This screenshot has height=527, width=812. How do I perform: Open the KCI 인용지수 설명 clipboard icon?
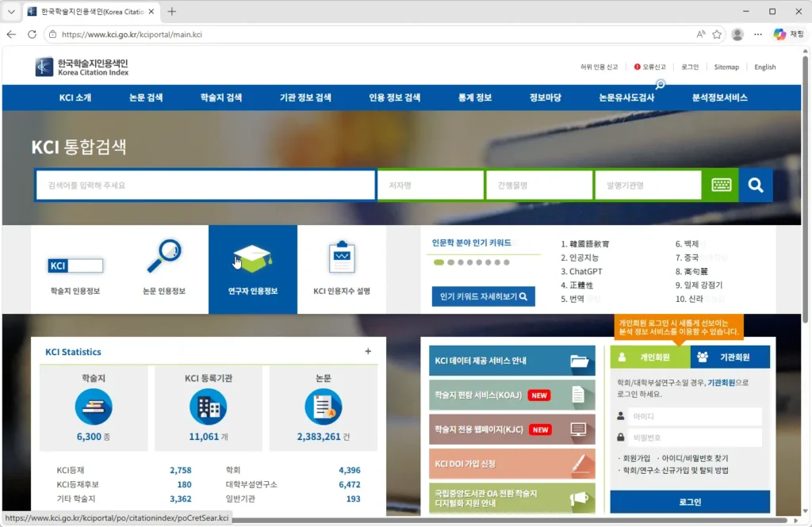(x=342, y=257)
